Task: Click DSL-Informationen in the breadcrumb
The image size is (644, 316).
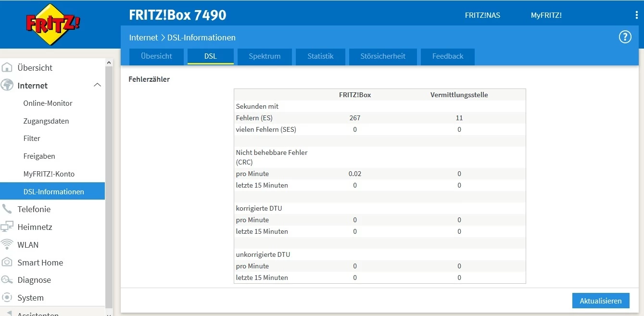Action: (202, 38)
